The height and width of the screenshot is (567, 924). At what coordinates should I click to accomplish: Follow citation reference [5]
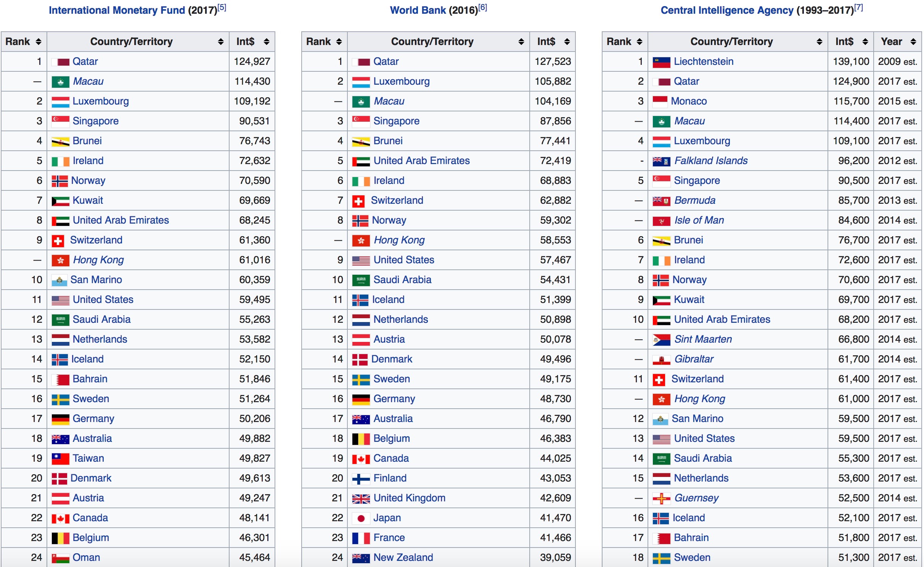[222, 7]
